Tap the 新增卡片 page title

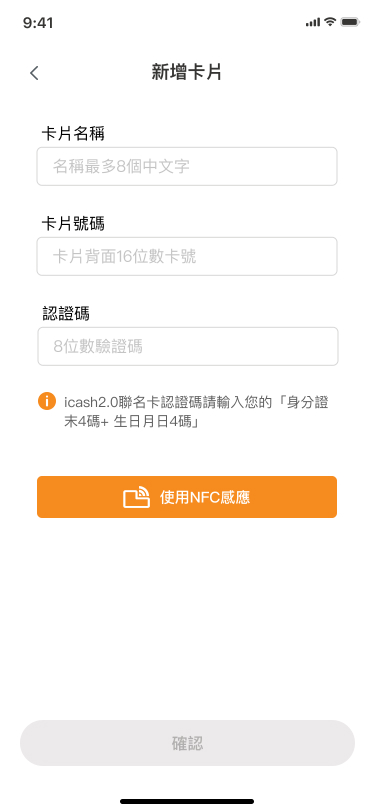pos(187,72)
